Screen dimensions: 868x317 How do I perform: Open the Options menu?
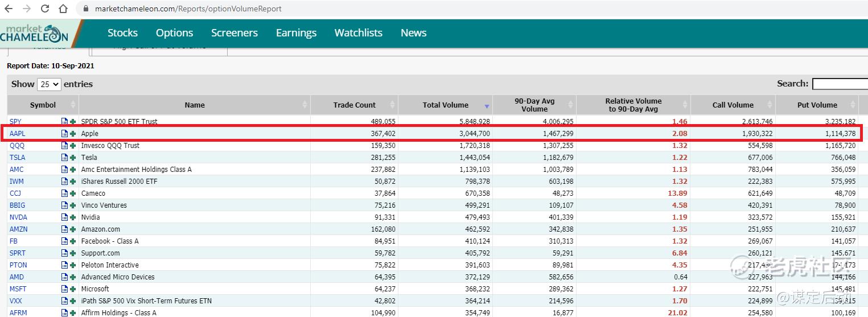(x=174, y=33)
